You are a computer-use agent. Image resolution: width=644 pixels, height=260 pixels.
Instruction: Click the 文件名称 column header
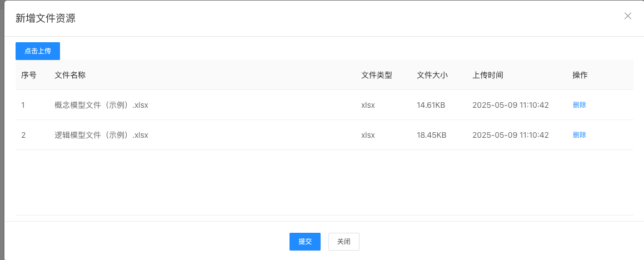click(70, 75)
